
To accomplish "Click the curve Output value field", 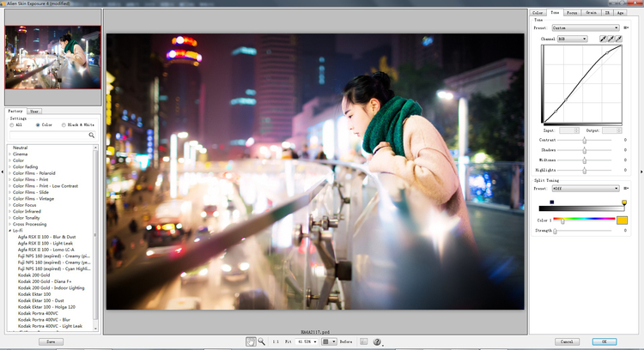I will (611, 130).
